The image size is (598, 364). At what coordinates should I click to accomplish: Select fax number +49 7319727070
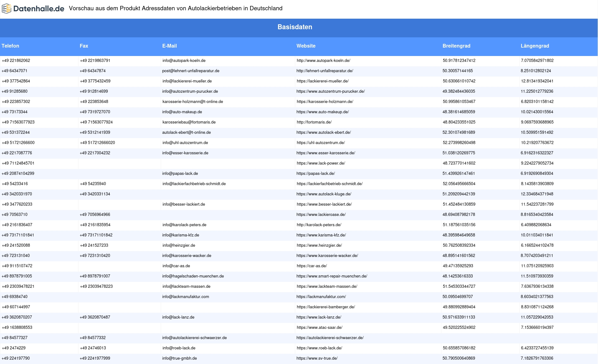[95, 112]
